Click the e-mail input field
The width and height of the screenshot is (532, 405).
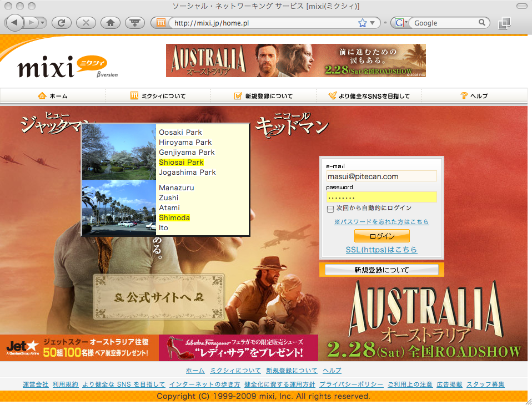pyautogui.click(x=382, y=176)
